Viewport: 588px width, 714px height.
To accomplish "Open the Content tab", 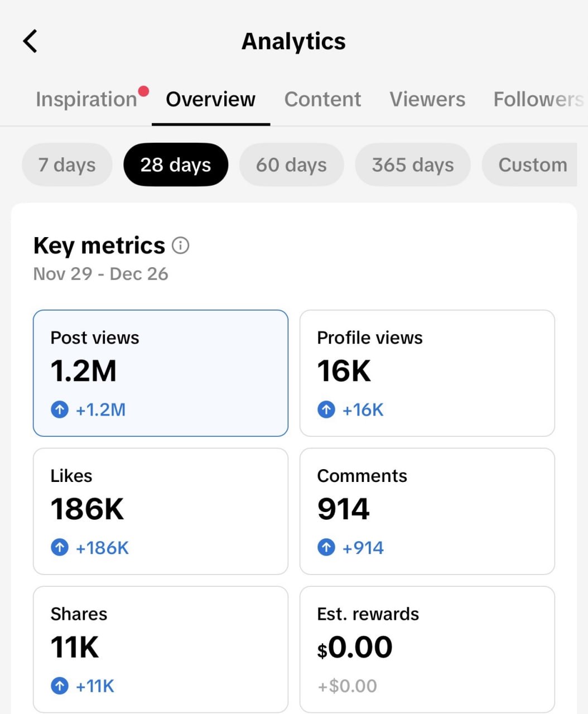I will (322, 99).
